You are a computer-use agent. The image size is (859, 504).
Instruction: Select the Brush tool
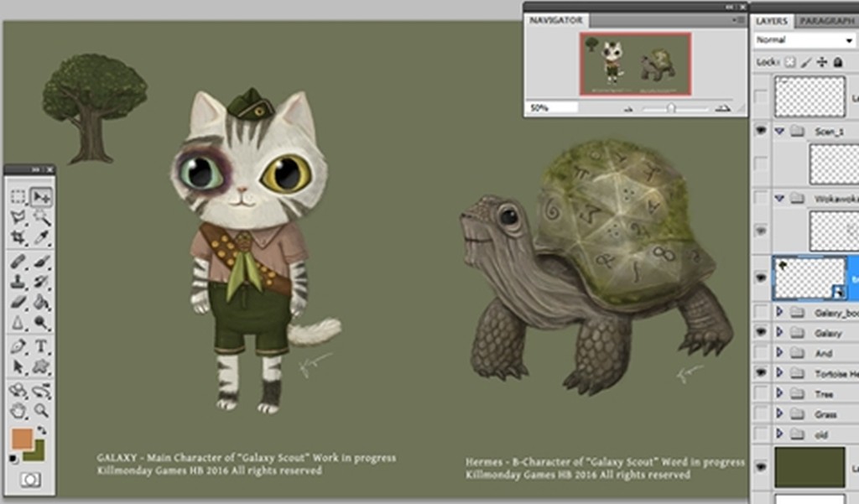41,262
